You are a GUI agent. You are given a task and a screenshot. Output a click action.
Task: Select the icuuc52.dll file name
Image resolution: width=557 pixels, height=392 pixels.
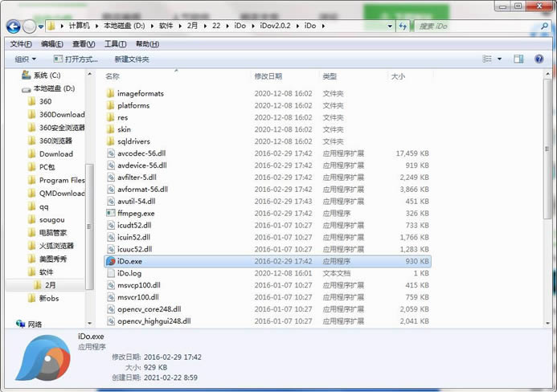[x=135, y=249]
